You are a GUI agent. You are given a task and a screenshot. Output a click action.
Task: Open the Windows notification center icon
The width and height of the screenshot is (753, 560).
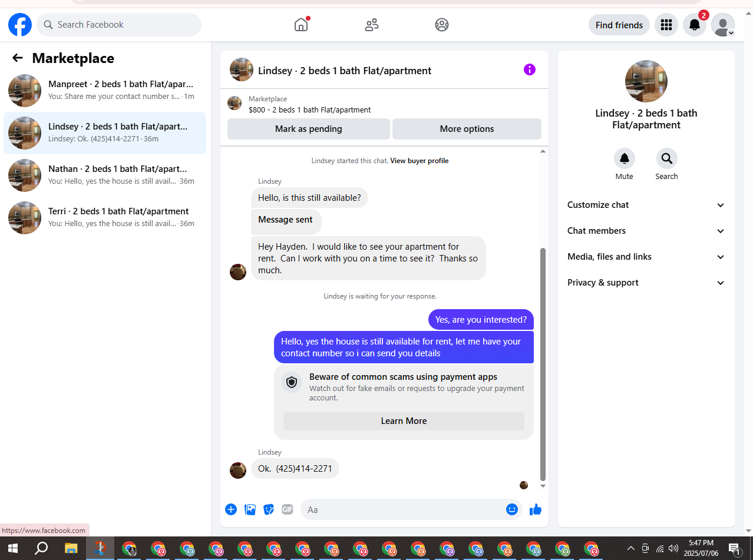click(x=735, y=548)
